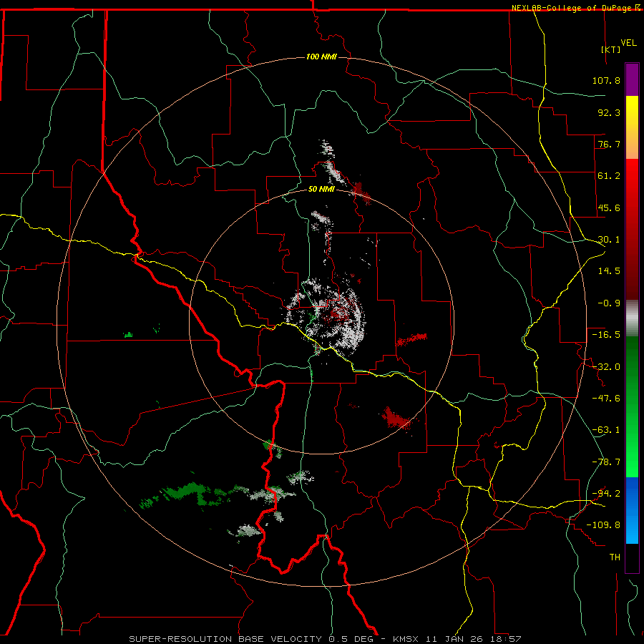644x644 pixels.
Task: Select the 61.2 legend value
Action: tap(609, 176)
